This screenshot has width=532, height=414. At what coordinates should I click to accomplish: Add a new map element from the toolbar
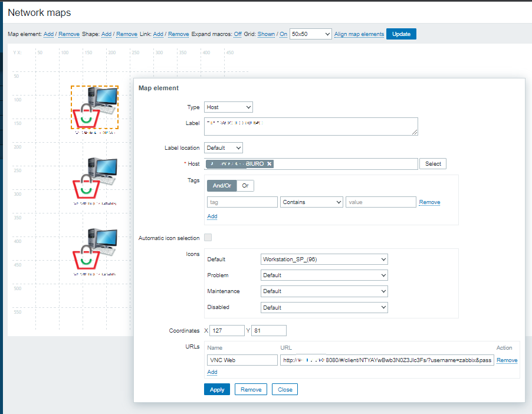48,34
